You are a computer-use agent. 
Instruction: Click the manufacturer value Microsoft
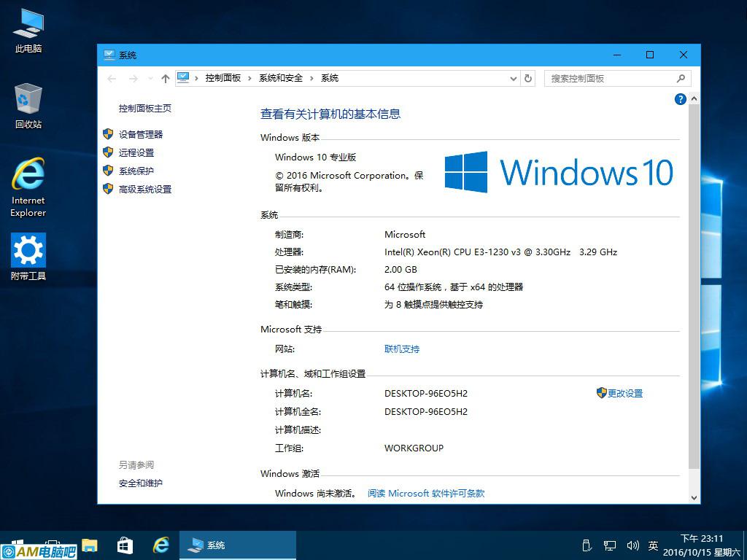[405, 234]
